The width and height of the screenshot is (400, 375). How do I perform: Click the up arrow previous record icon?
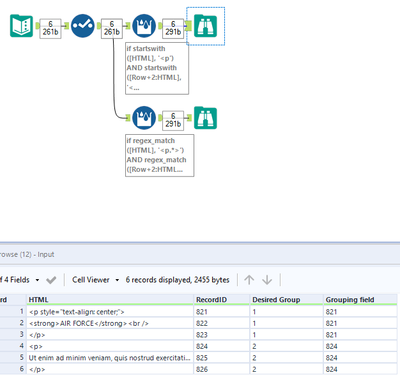(249, 280)
